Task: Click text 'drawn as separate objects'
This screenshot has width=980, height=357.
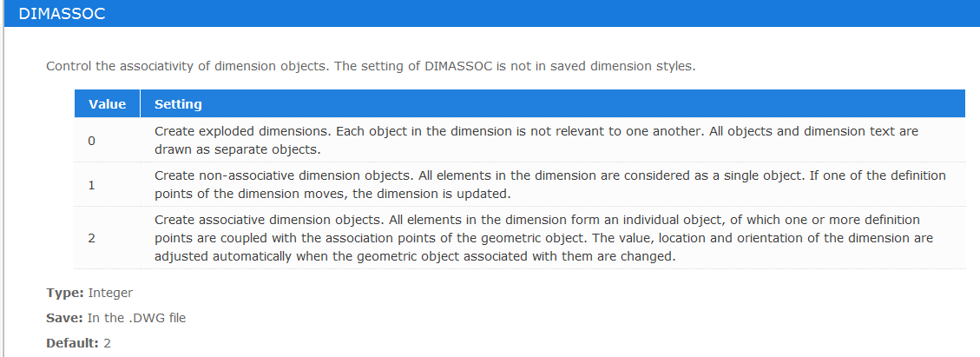Action: pos(235,150)
